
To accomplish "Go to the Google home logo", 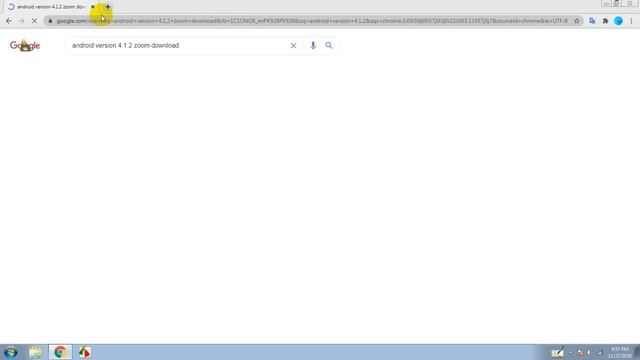I will 25,45.
